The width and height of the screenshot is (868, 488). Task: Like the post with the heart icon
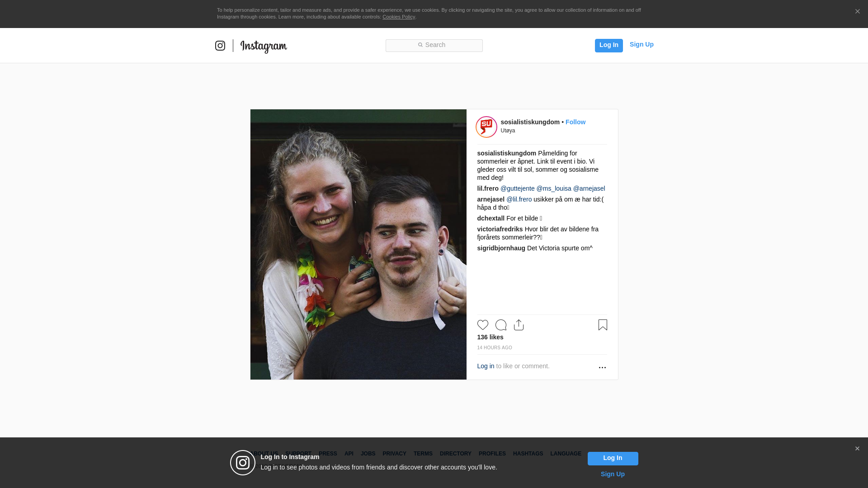tap(483, 325)
